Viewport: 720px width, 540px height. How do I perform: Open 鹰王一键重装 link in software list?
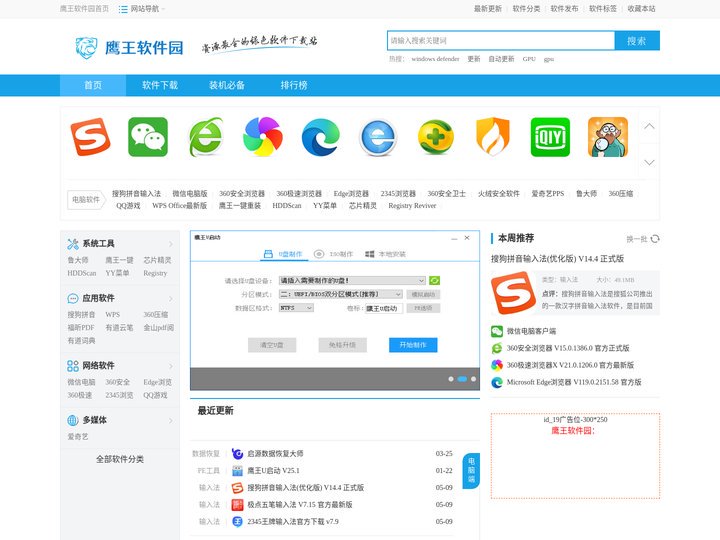[x=240, y=206]
